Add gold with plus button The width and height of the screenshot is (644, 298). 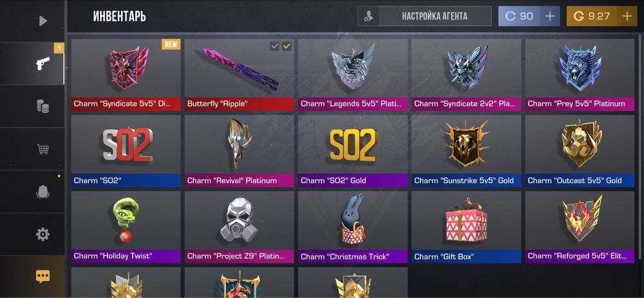coord(627,17)
